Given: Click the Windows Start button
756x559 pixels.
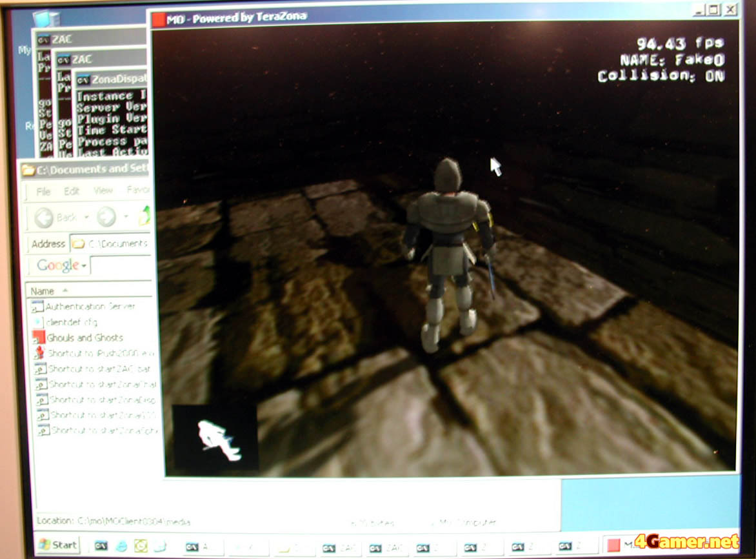Looking at the screenshot, I should [x=57, y=545].
